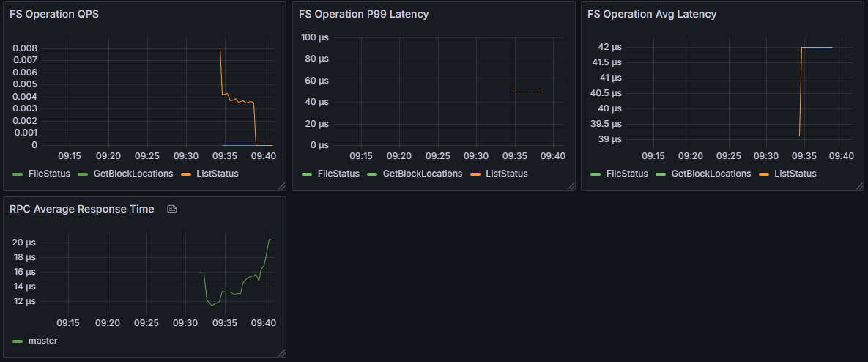Click FileStatus color swatch in P99 Latency legend
The image size is (868, 362).
pyautogui.click(x=306, y=174)
